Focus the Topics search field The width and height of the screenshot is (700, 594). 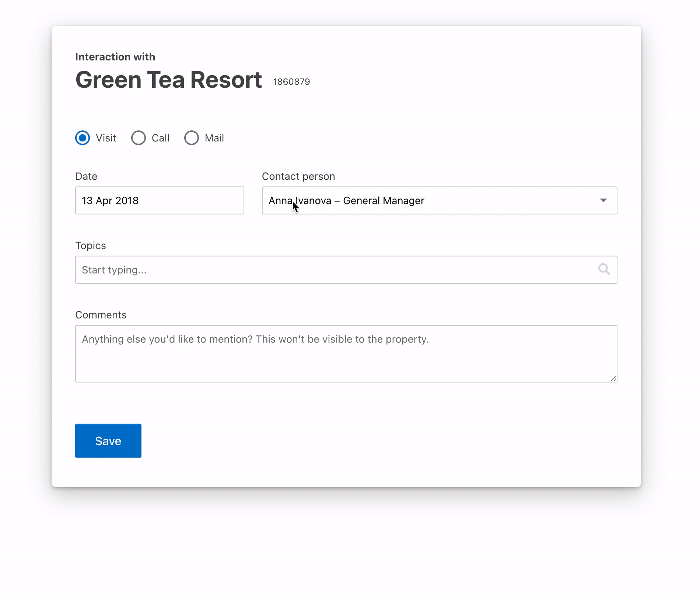point(346,270)
